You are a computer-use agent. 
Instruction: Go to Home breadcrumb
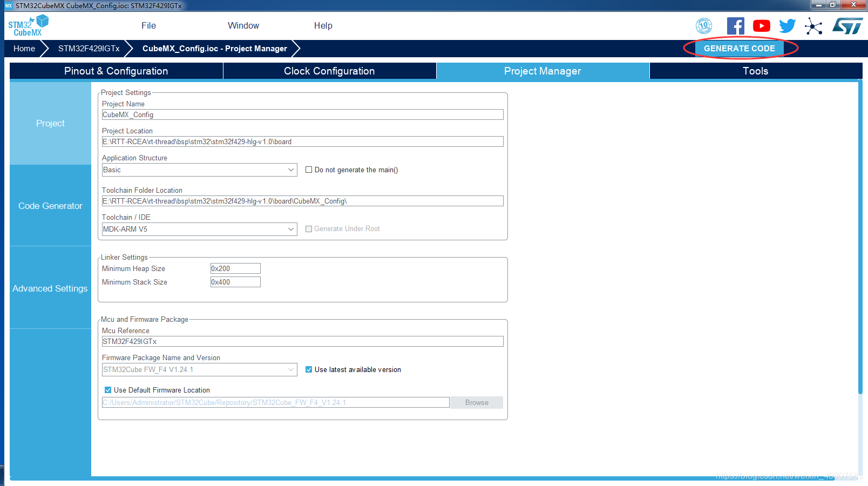pos(24,49)
